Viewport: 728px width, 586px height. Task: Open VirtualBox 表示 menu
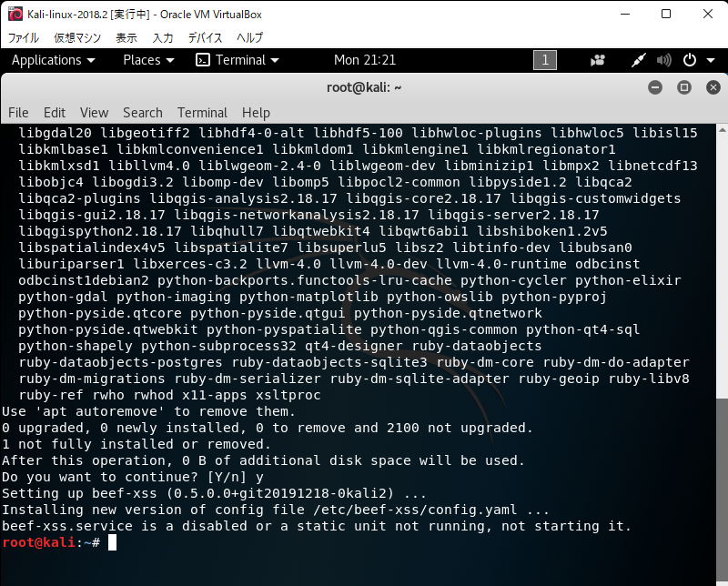[126, 37]
